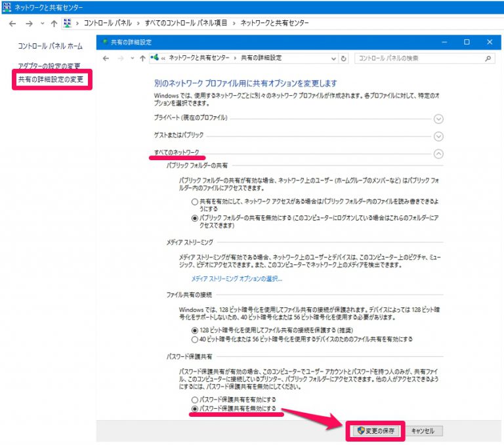This screenshot has width=504, height=445.
Task: Open 共有の詳細設定の変更 link
Action: coord(51,79)
